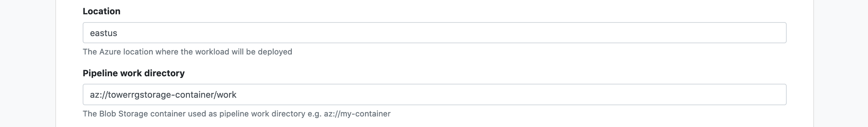Viewport: 868px width, 127px height.
Task: Click the az://towerrgstorage-container/work path text
Action: click(x=163, y=95)
